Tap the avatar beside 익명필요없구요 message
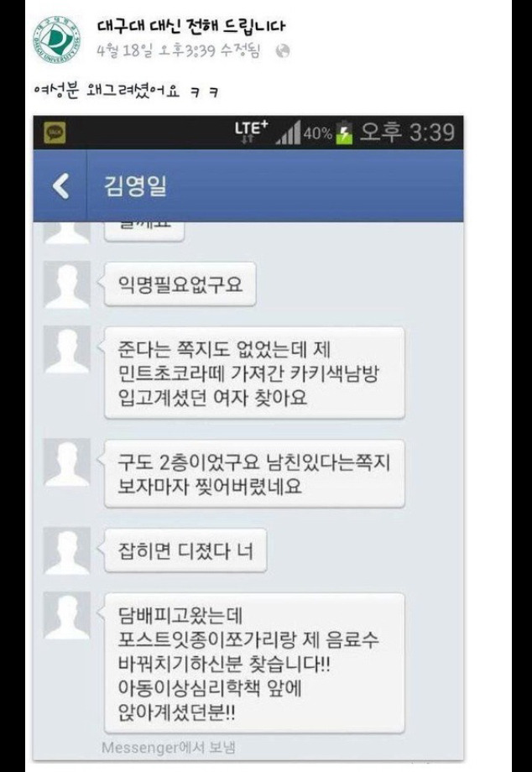 [x=67, y=284]
